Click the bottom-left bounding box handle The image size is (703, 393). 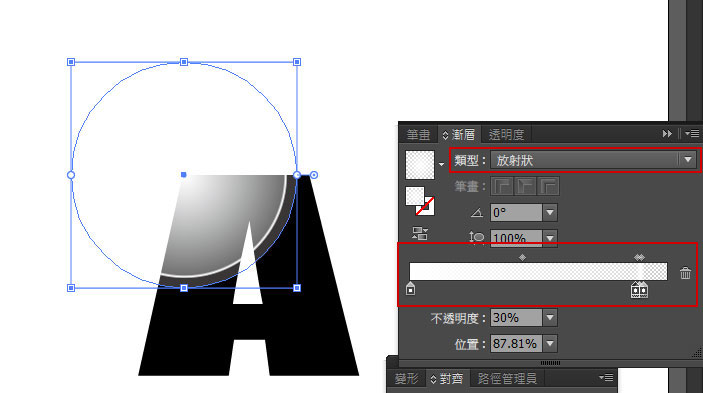click(x=71, y=288)
